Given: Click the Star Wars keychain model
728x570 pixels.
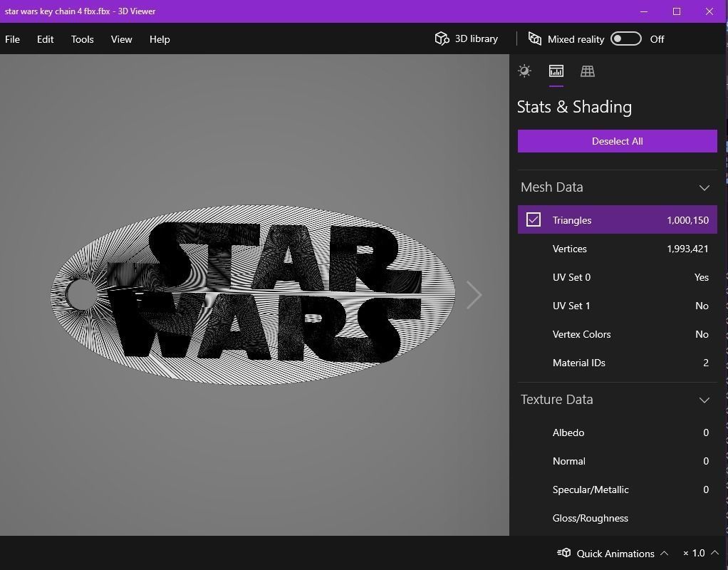Looking at the screenshot, I should coord(253,294).
